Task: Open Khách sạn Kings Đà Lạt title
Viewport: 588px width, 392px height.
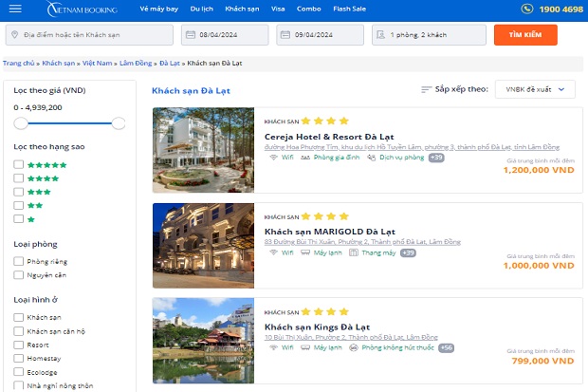Action: 318,327
